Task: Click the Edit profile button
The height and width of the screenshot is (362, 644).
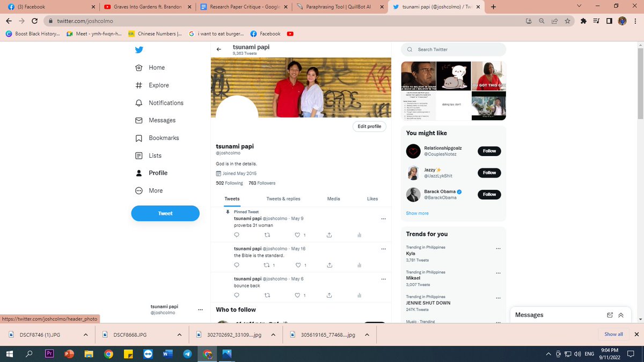Action: coord(369,127)
